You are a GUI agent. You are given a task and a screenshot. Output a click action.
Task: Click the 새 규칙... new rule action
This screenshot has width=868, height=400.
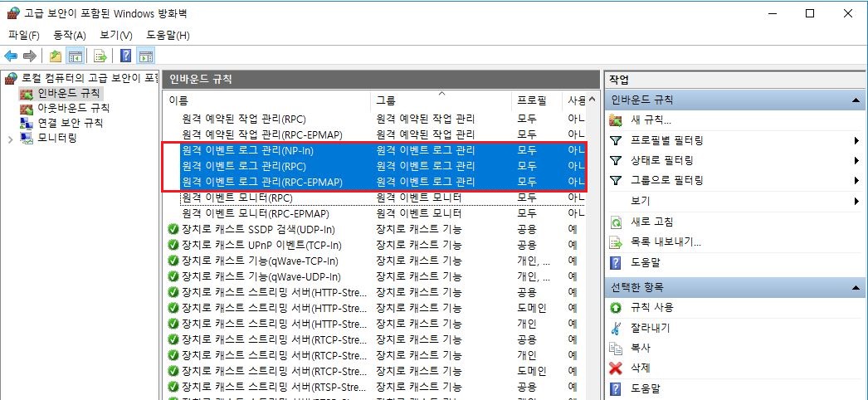point(651,120)
